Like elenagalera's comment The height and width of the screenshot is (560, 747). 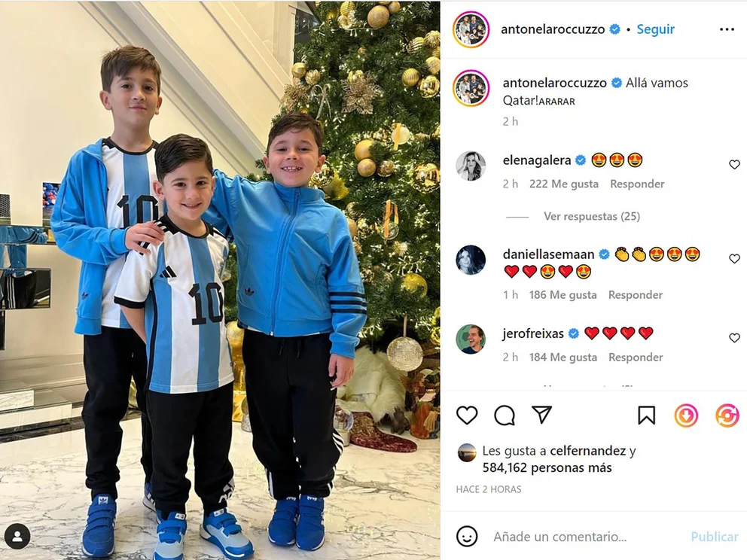tap(735, 164)
